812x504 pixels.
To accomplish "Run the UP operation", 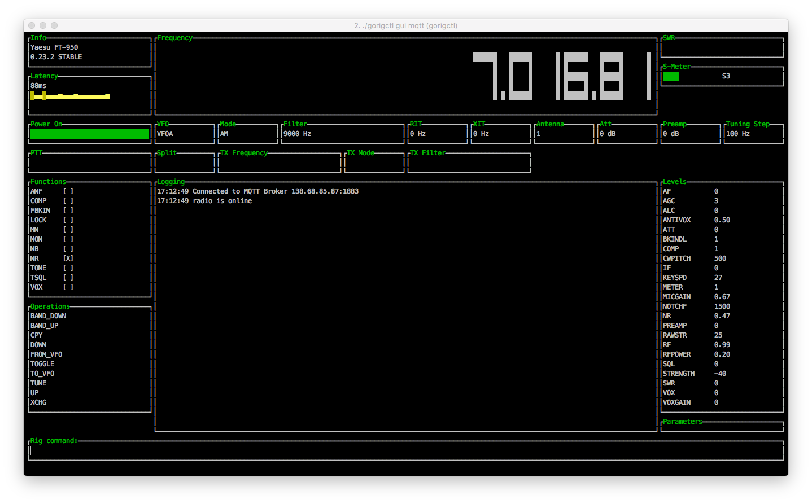I will (x=34, y=393).
